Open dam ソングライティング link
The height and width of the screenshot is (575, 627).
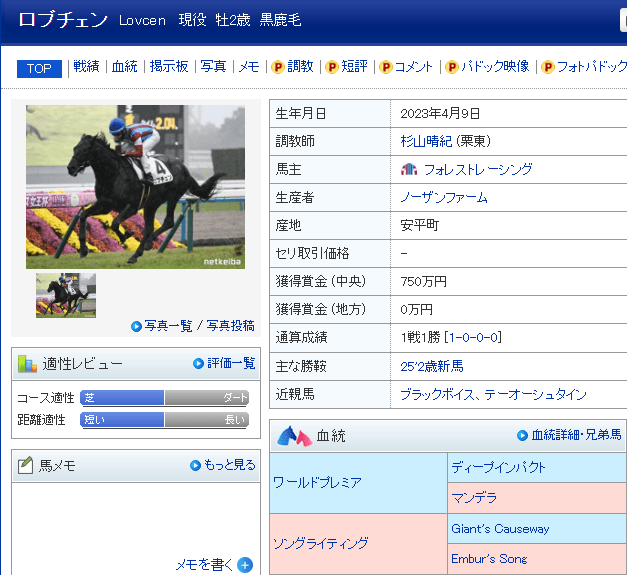point(320,543)
